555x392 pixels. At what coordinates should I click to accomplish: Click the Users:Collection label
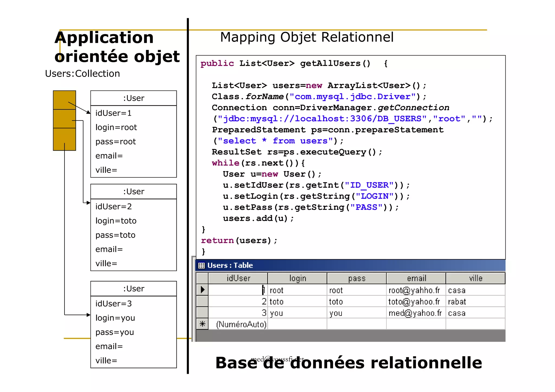(82, 73)
